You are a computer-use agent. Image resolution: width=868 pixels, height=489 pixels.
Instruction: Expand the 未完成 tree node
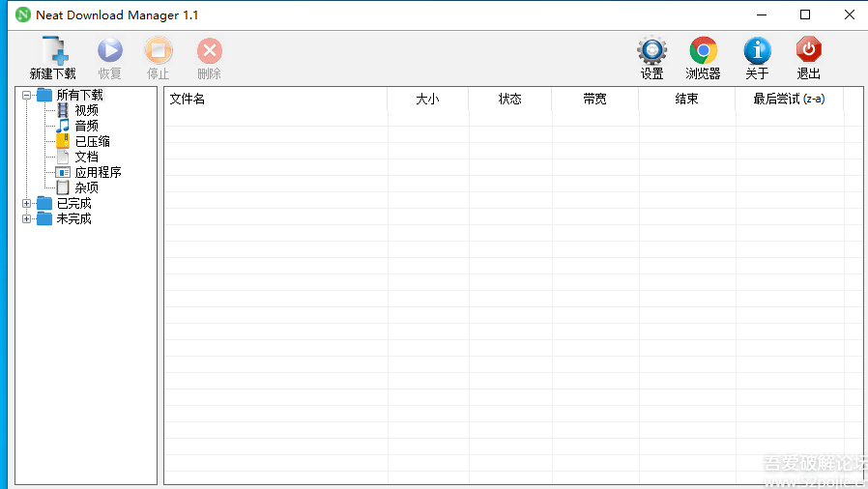click(x=27, y=219)
